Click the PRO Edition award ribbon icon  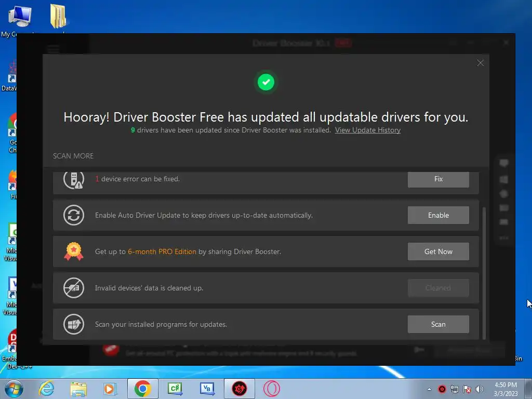click(x=74, y=251)
